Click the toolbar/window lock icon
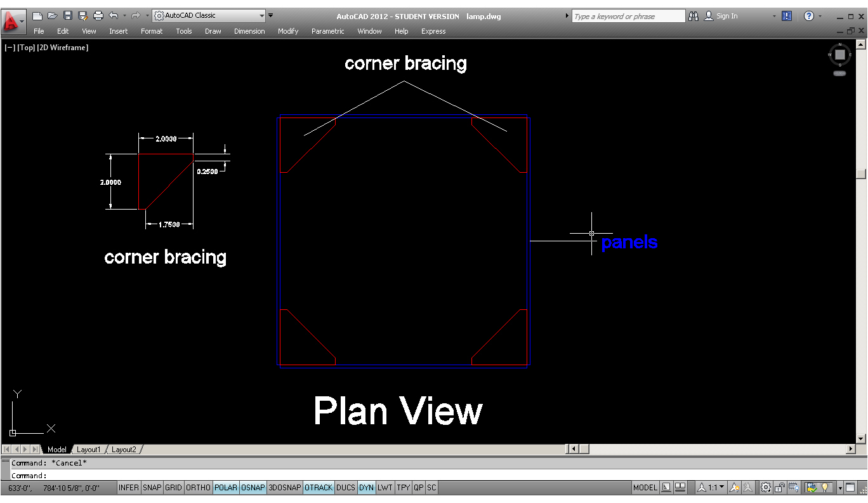Viewport: 868px width, 503px height. click(780, 488)
